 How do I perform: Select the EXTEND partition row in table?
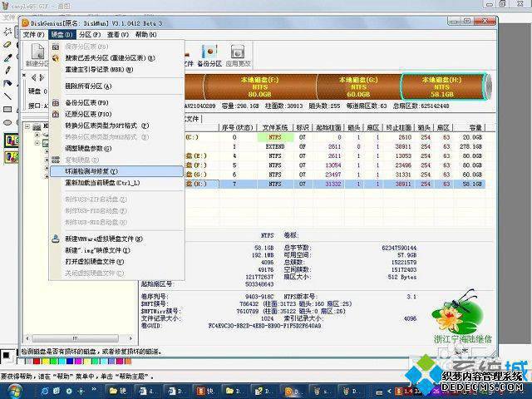pyautogui.click(x=335, y=146)
